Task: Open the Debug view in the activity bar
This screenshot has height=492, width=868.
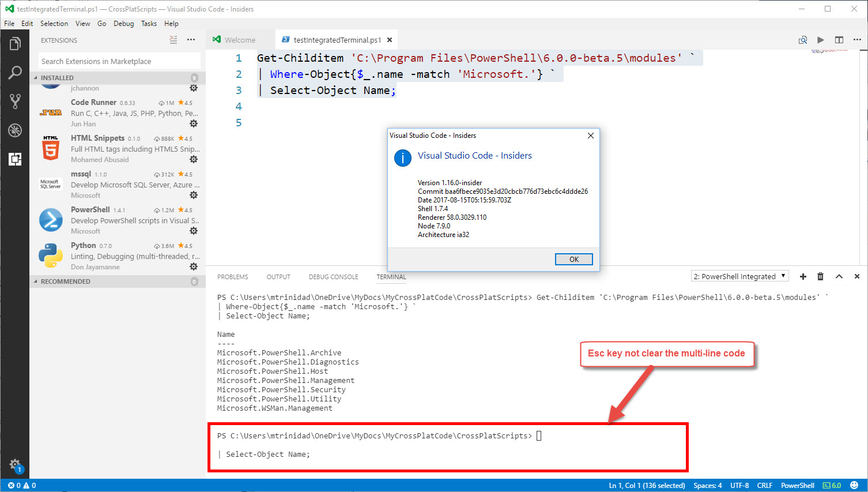Action: point(14,130)
